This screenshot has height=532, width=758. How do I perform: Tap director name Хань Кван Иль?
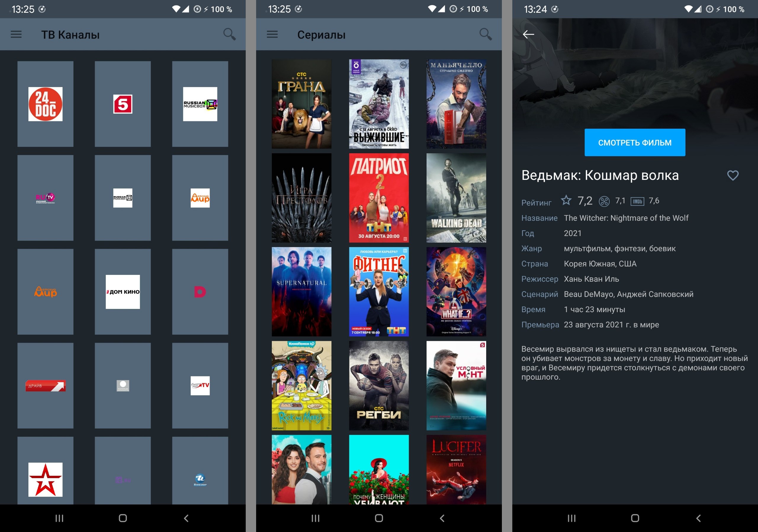tap(591, 279)
